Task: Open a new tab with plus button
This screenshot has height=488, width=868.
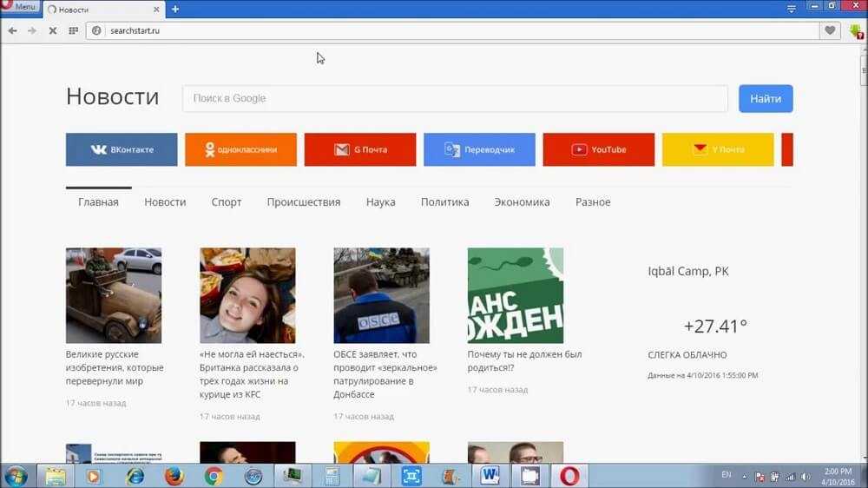Action: (x=175, y=9)
